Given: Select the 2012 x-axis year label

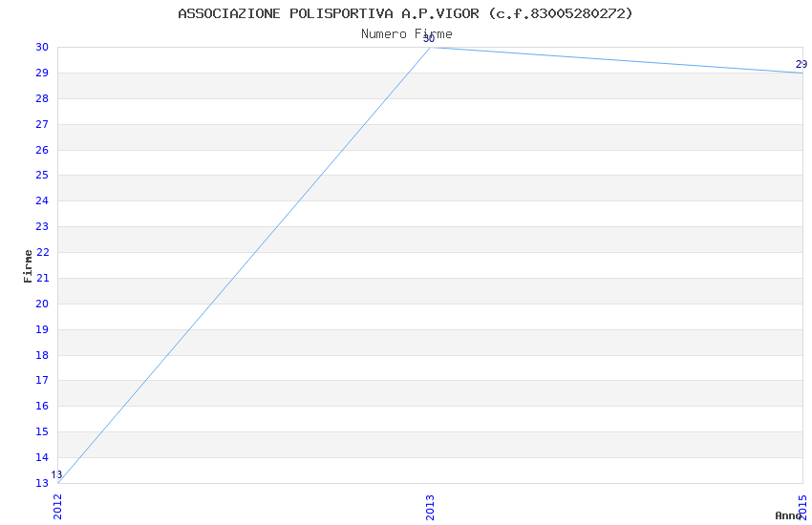Looking at the screenshot, I should [57, 507].
